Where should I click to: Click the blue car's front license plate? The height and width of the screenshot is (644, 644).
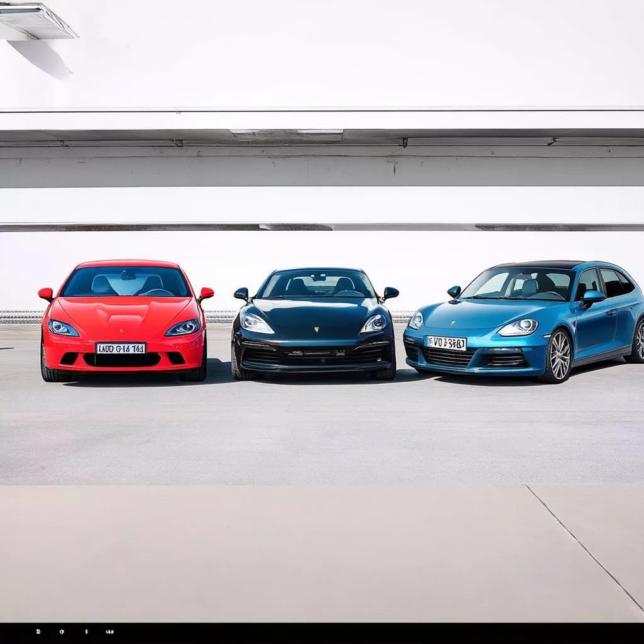(x=446, y=343)
